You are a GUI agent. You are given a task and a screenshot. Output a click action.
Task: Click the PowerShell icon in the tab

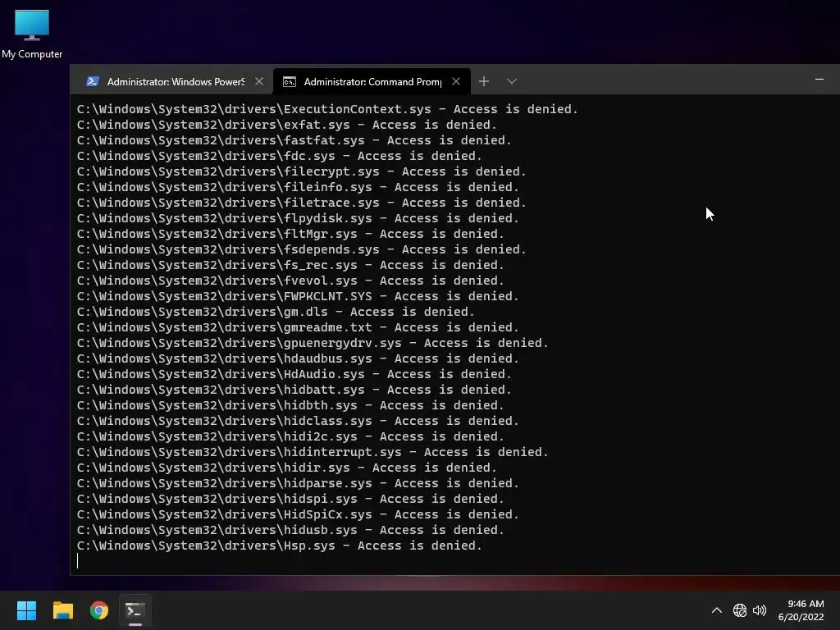93,81
